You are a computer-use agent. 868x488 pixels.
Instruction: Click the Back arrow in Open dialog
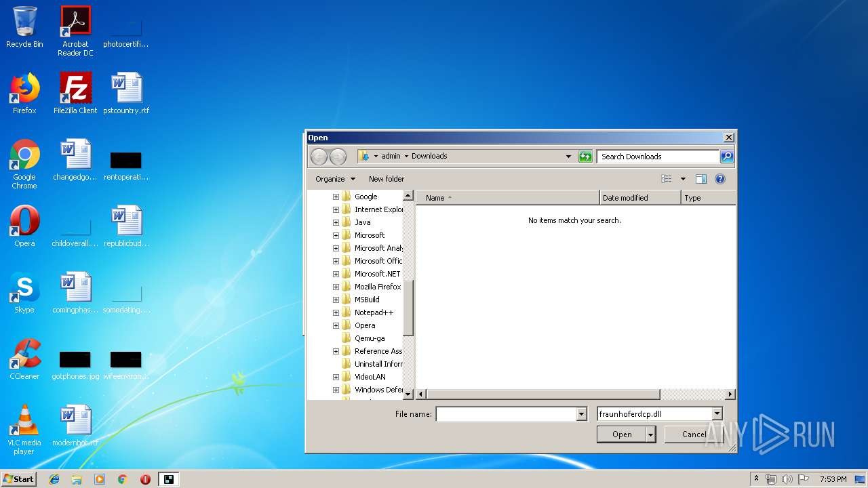(319, 157)
